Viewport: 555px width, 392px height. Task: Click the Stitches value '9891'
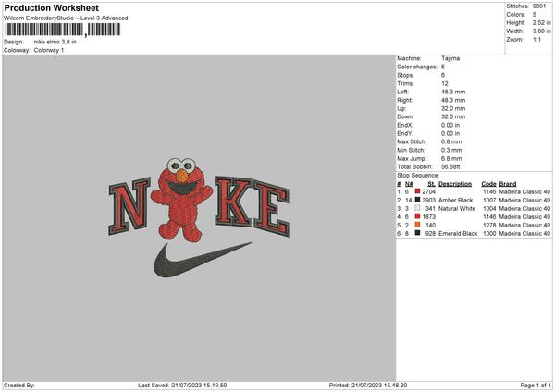tap(539, 6)
